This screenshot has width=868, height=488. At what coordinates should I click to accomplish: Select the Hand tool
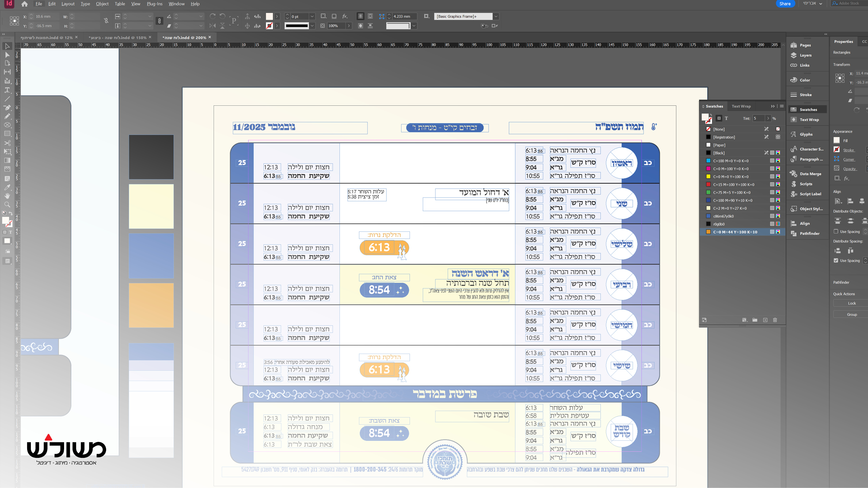7,196
